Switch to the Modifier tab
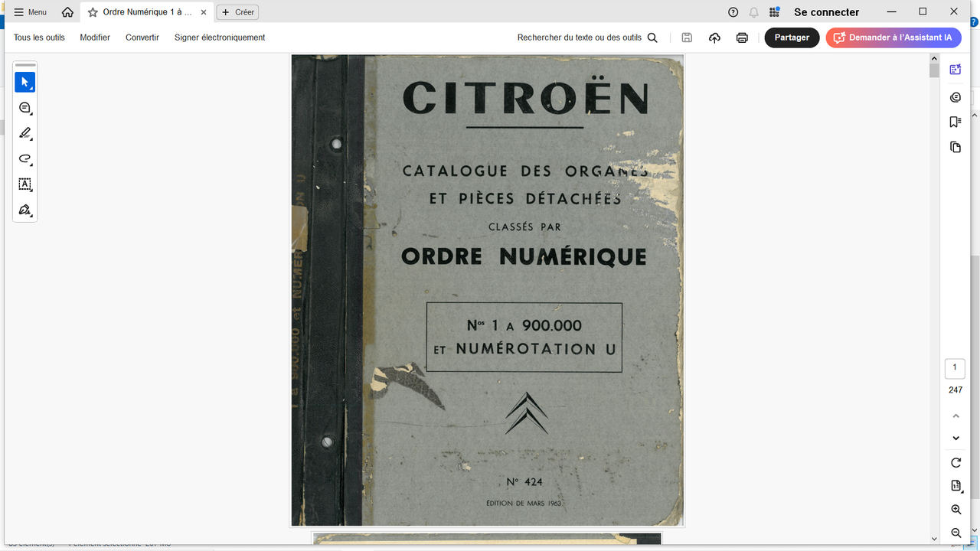This screenshot has width=980, height=551. click(95, 37)
